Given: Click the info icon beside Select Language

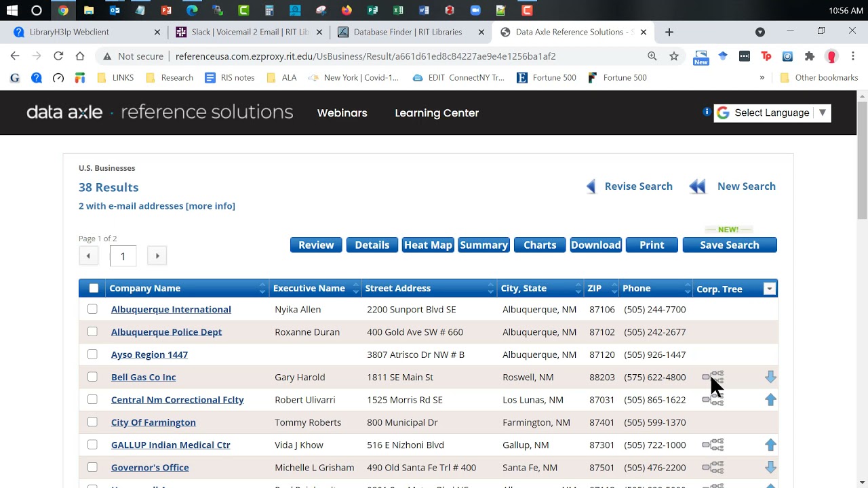Looking at the screenshot, I should click(x=707, y=112).
